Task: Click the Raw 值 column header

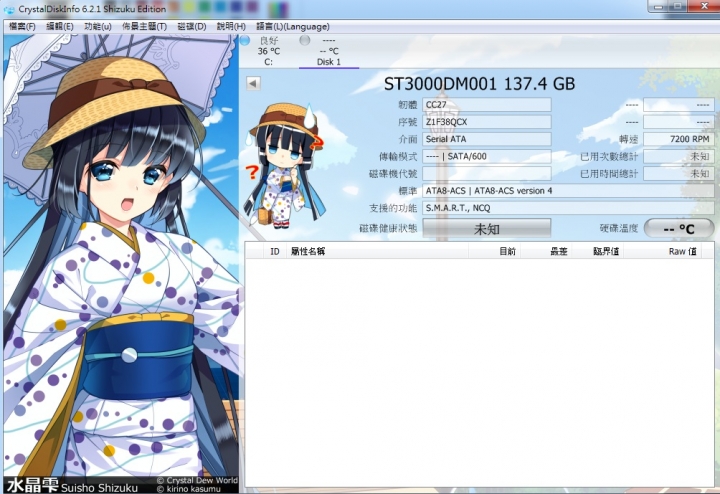Action: pyautogui.click(x=662, y=251)
